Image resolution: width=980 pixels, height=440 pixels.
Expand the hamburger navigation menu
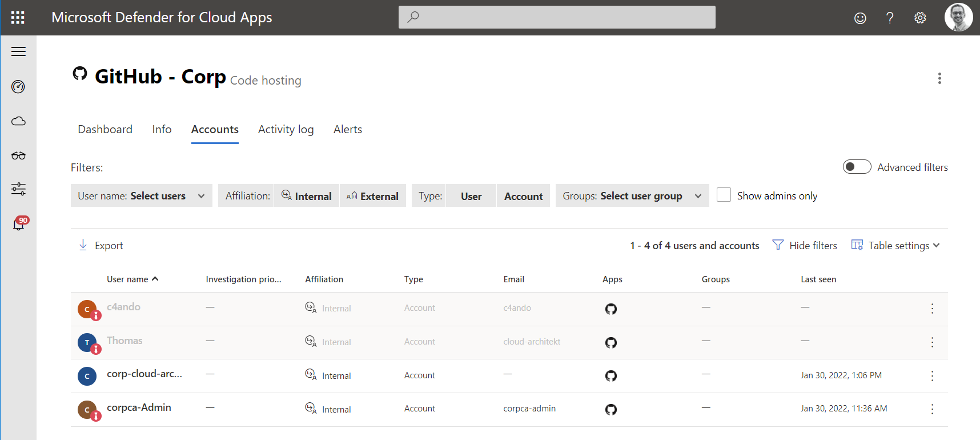(x=18, y=51)
